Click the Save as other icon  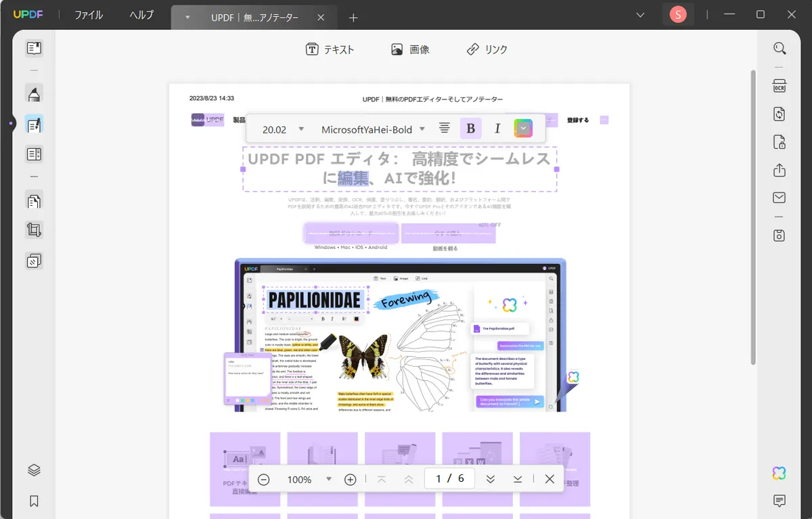(780, 235)
